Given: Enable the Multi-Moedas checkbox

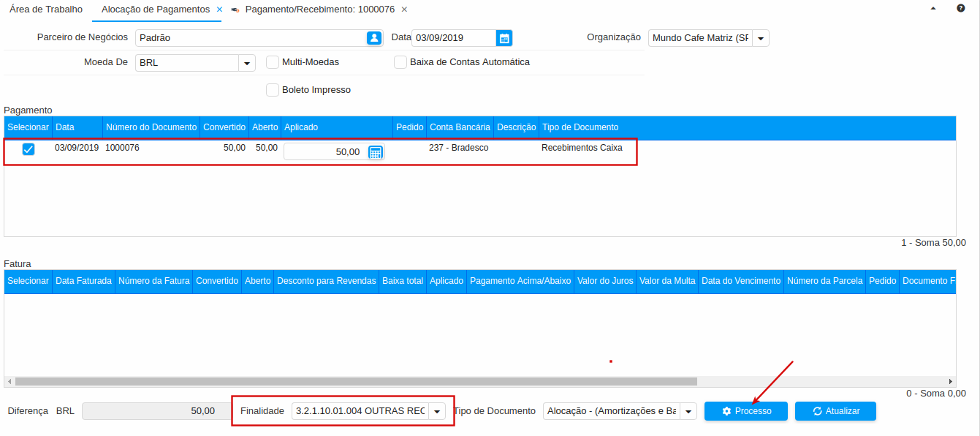Looking at the screenshot, I should pos(272,62).
